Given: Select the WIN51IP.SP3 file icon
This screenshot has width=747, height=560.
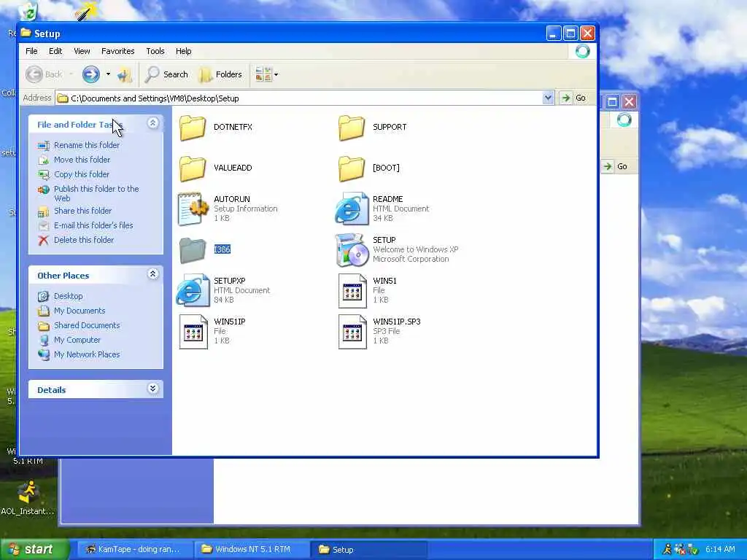Looking at the screenshot, I should [352, 332].
